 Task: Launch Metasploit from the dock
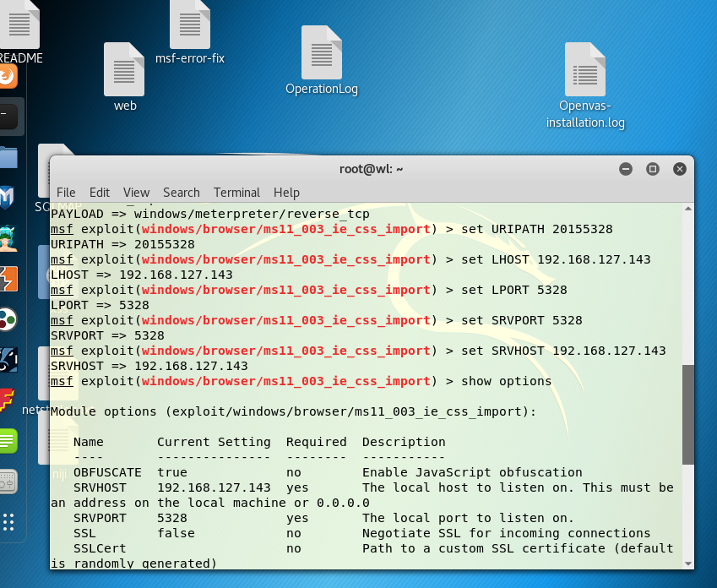point(7,198)
